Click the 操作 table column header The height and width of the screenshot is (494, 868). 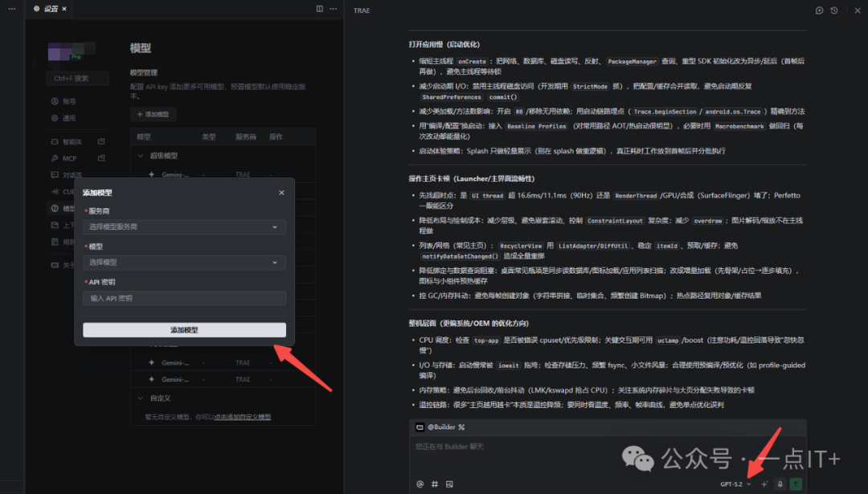(276, 137)
